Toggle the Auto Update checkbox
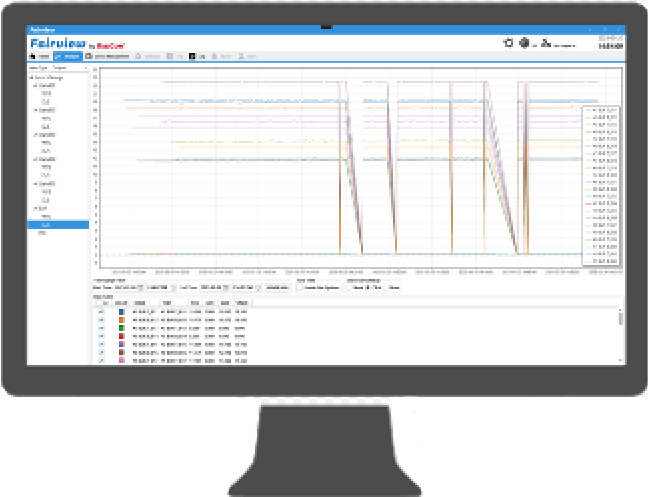 pos(299,287)
